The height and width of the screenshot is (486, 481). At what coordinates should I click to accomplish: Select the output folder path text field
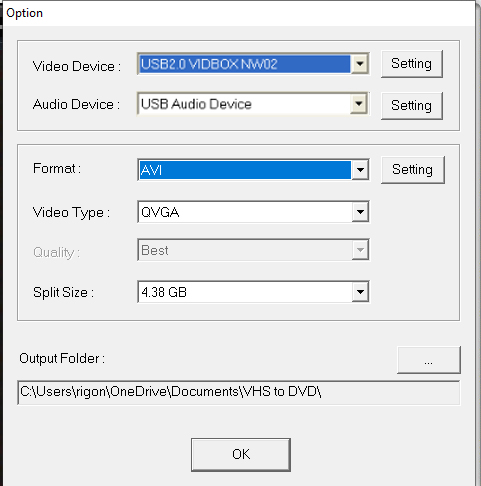239,392
